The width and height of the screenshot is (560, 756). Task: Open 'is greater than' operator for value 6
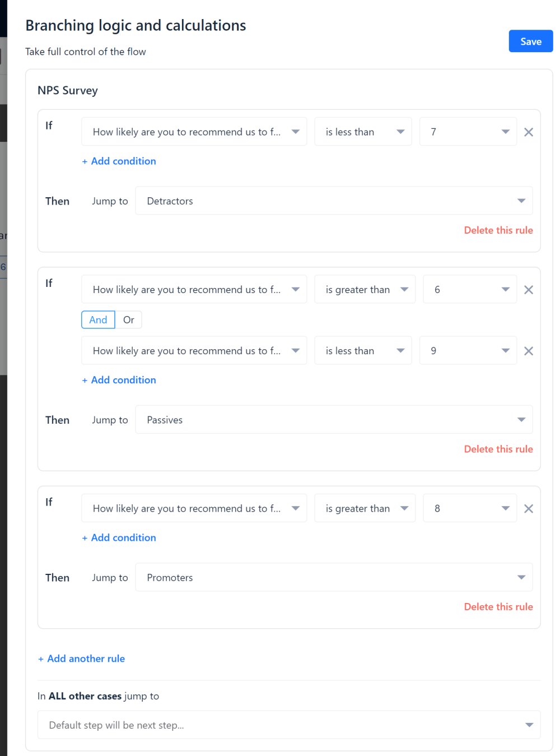365,290
